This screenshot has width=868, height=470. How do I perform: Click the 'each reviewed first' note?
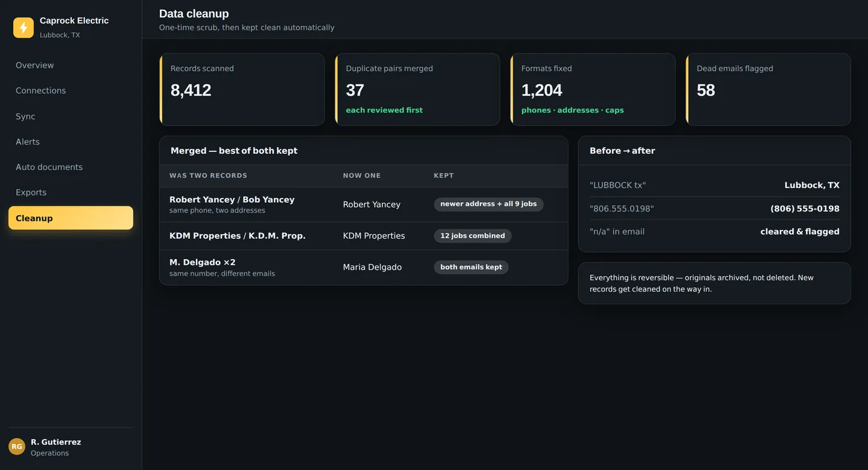[384, 110]
